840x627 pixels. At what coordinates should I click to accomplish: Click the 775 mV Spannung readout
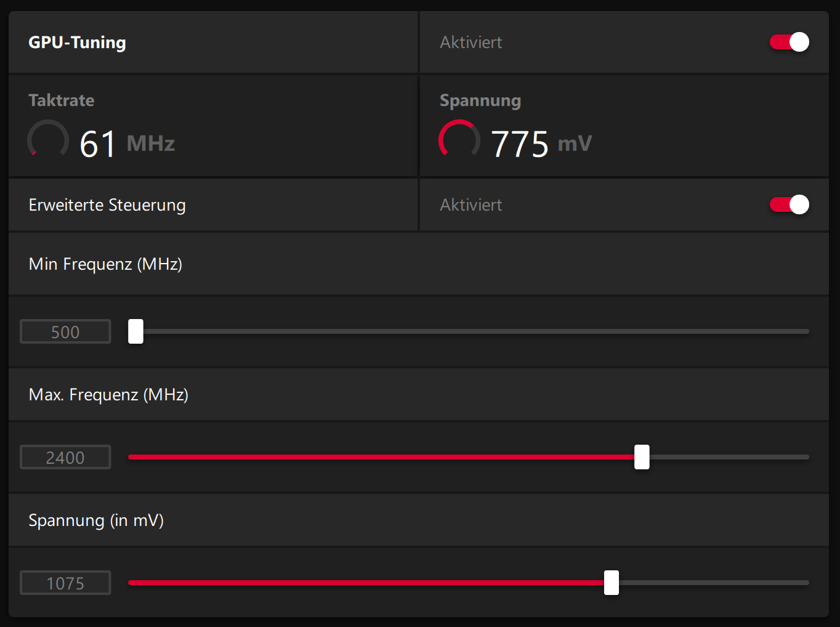pyautogui.click(x=541, y=144)
